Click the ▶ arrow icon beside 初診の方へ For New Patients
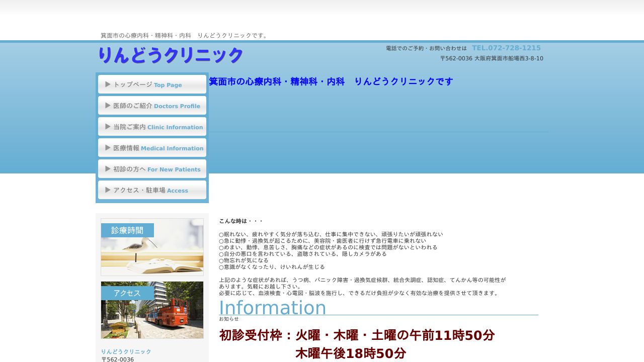 pos(107,168)
